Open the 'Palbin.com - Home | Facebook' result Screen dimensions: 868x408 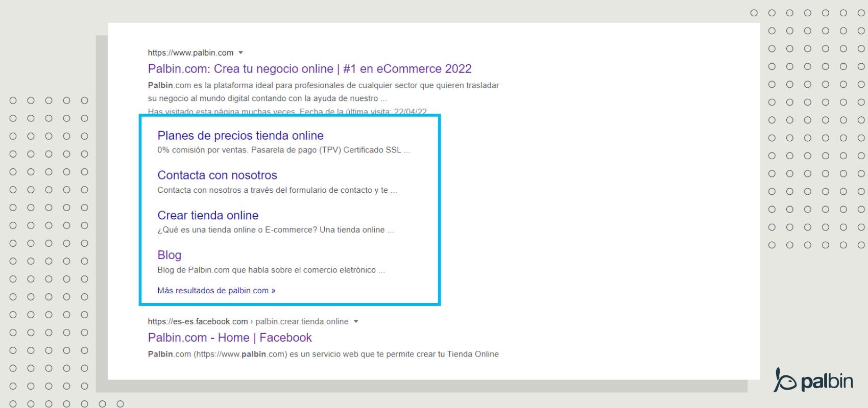click(230, 338)
